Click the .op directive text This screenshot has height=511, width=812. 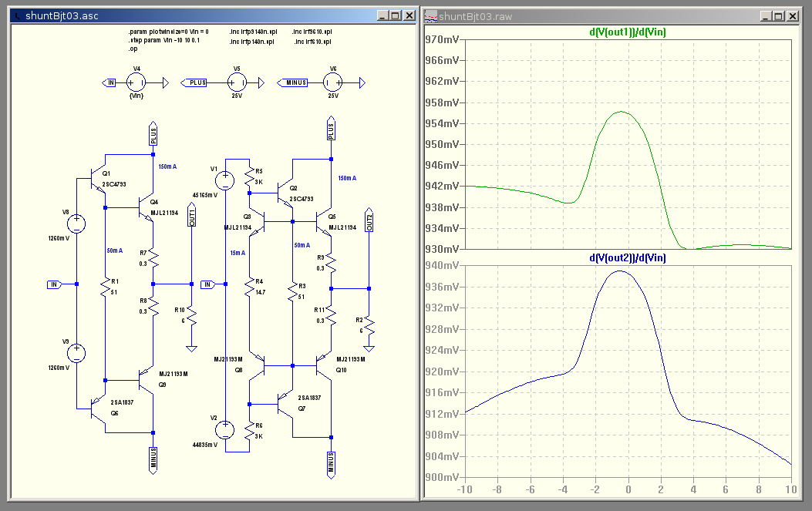[133, 49]
